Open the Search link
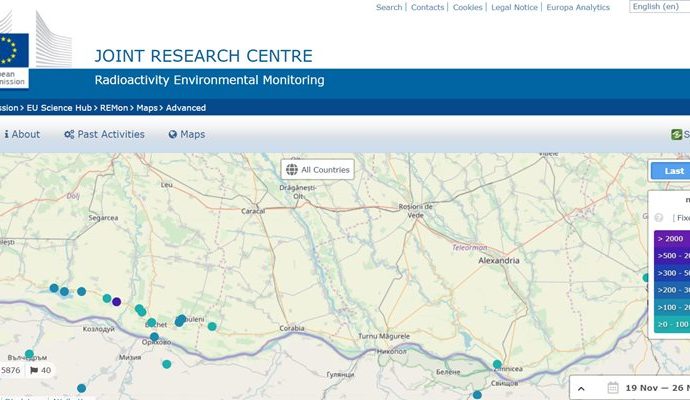This screenshot has height=400, width=690. click(x=389, y=7)
